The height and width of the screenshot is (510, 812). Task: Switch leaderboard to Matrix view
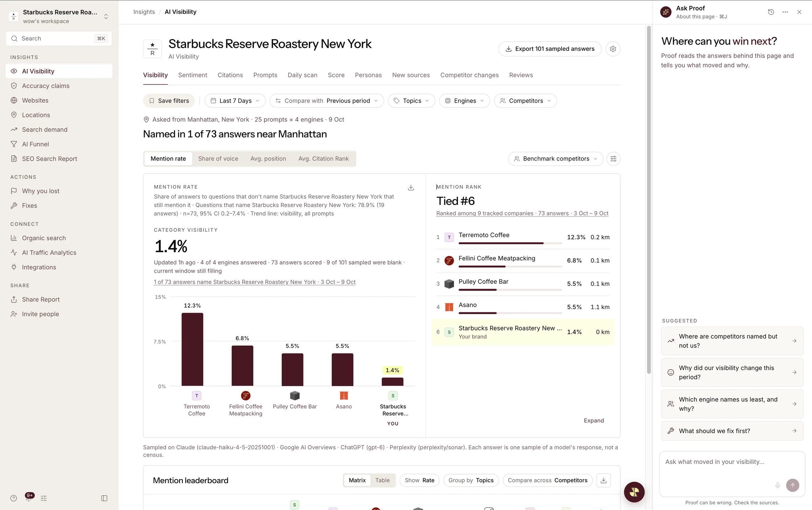(x=357, y=480)
